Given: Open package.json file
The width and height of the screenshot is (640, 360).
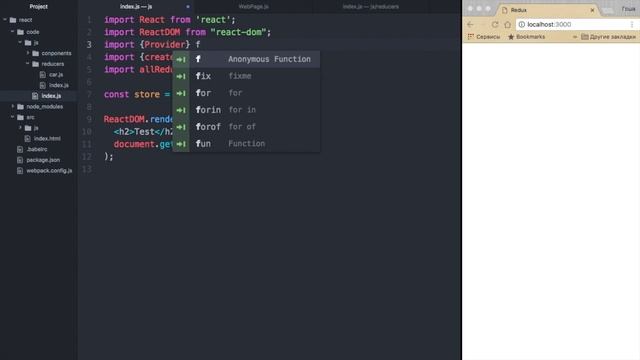Looking at the screenshot, I should pyautogui.click(x=43, y=160).
